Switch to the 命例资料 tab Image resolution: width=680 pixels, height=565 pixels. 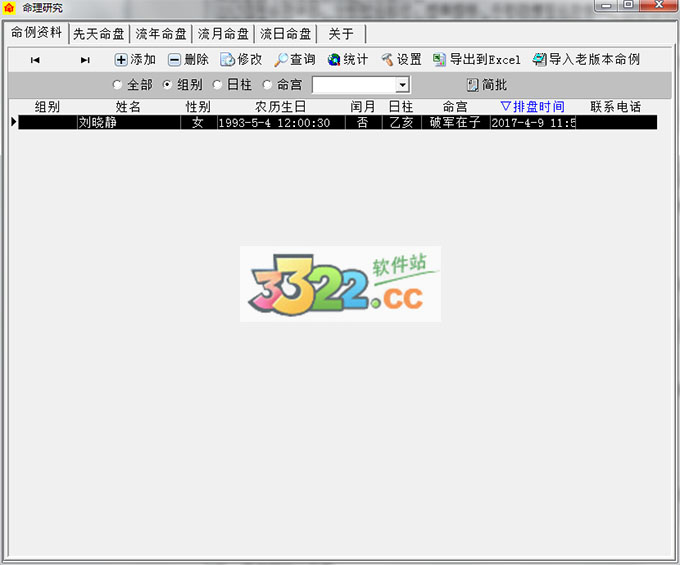click(36, 33)
